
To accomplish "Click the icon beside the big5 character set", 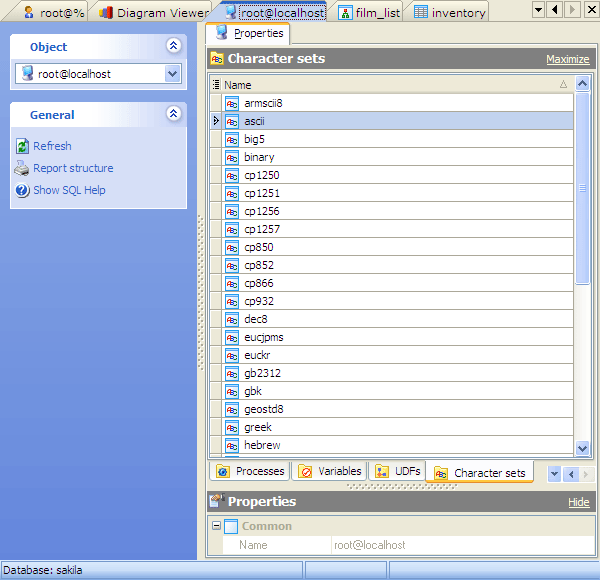I will pyautogui.click(x=232, y=139).
